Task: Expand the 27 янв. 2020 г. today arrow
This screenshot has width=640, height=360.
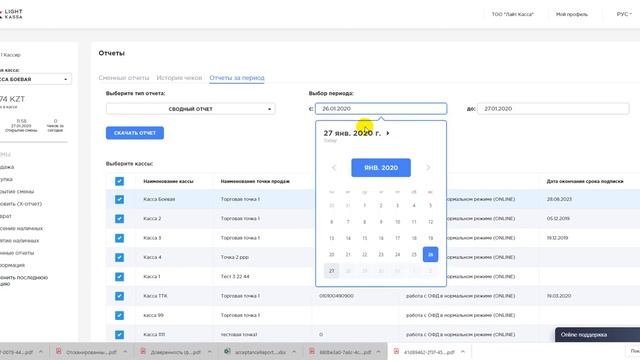Action: [388, 133]
